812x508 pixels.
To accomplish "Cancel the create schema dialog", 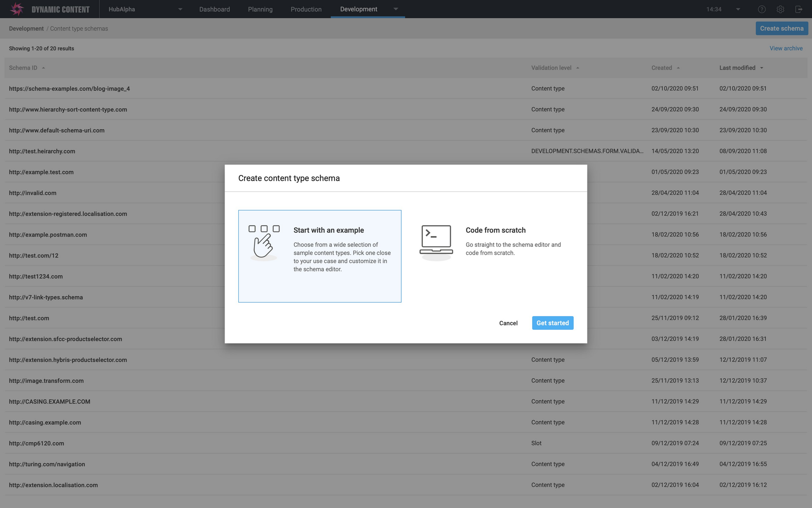I will (x=508, y=323).
